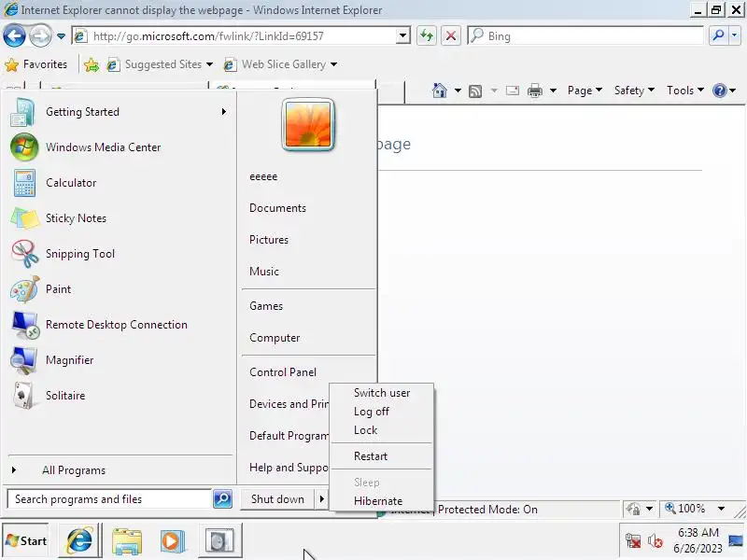
Task: Click the RSS Feeds icon
Action: tap(475, 91)
